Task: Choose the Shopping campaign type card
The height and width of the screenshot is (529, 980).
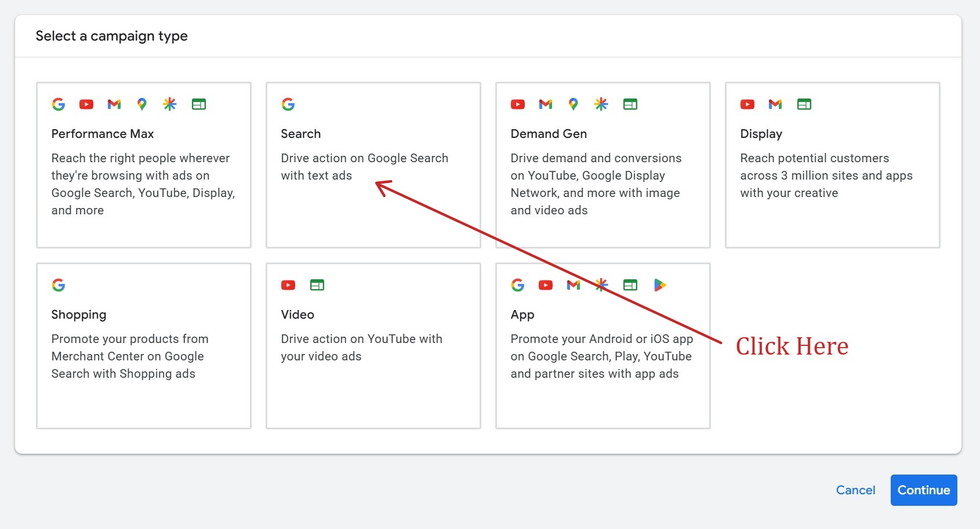Action: pyautogui.click(x=144, y=346)
